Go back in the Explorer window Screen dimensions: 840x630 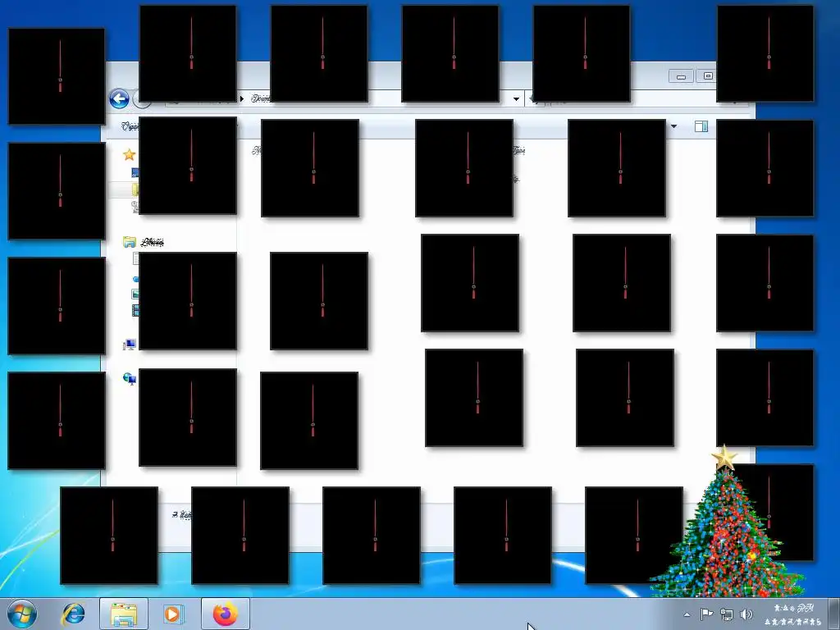pos(119,98)
